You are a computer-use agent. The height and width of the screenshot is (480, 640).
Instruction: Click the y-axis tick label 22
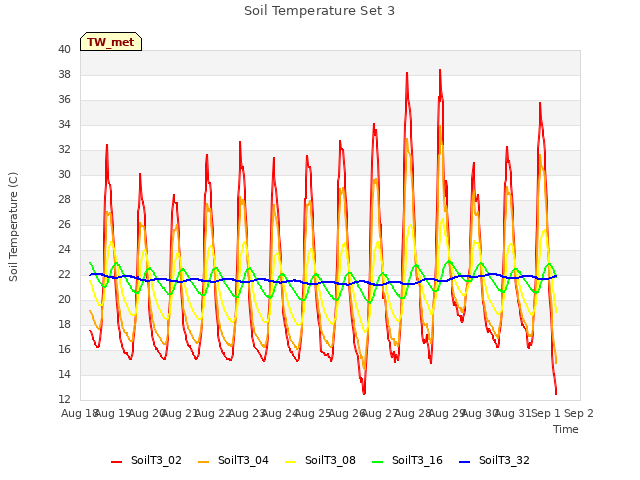click(64, 275)
